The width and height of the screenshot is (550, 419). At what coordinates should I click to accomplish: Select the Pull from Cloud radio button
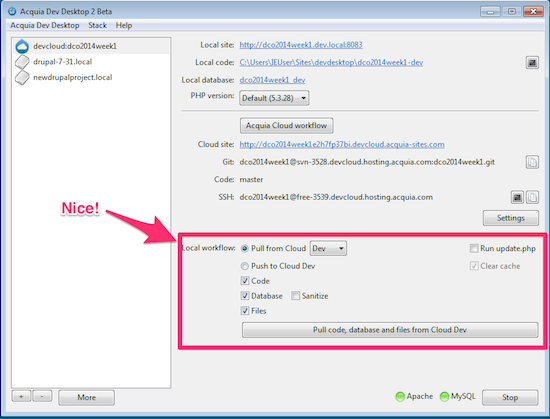244,249
